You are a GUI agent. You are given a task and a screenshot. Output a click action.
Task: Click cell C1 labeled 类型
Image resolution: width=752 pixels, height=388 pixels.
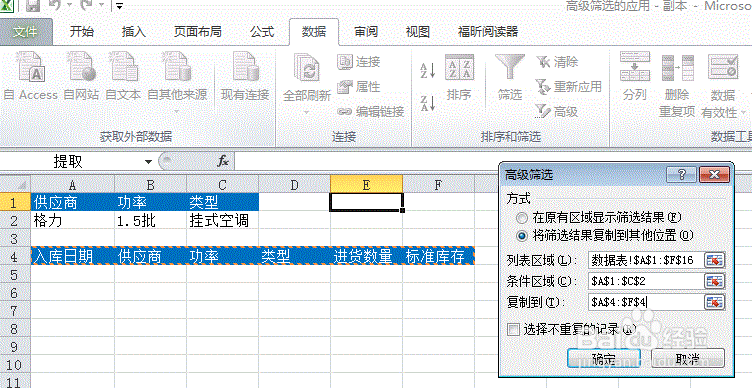click(223, 202)
